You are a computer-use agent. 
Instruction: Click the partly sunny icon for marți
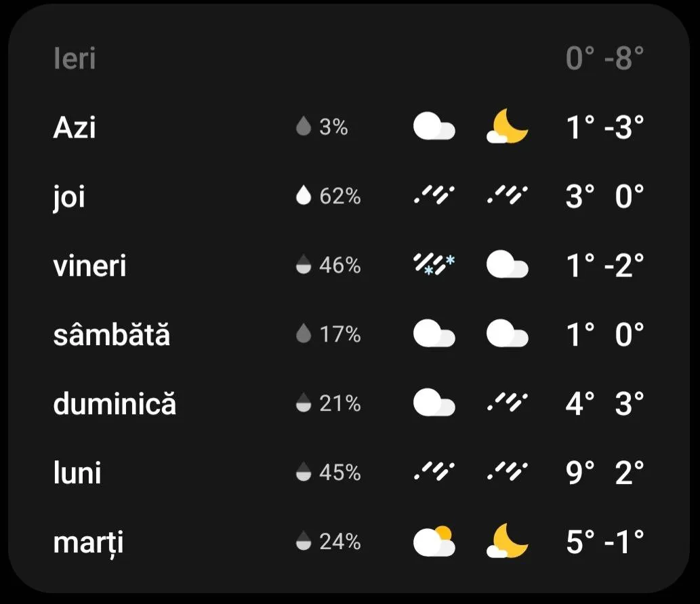[x=434, y=542]
